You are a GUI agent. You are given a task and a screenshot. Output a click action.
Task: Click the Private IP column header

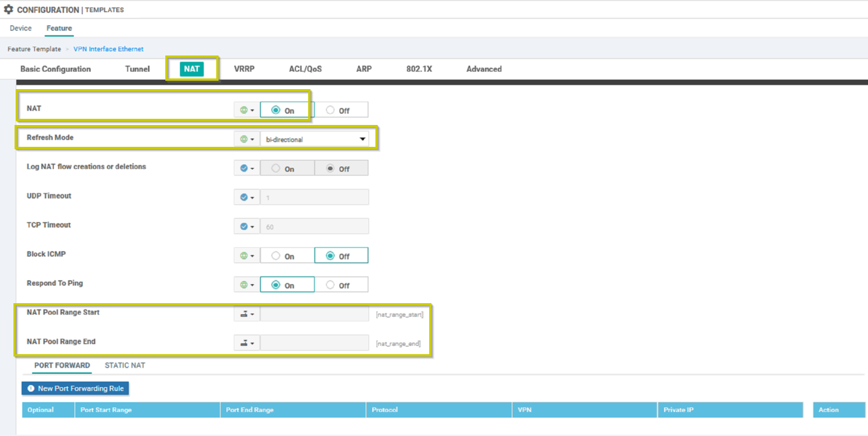point(730,410)
